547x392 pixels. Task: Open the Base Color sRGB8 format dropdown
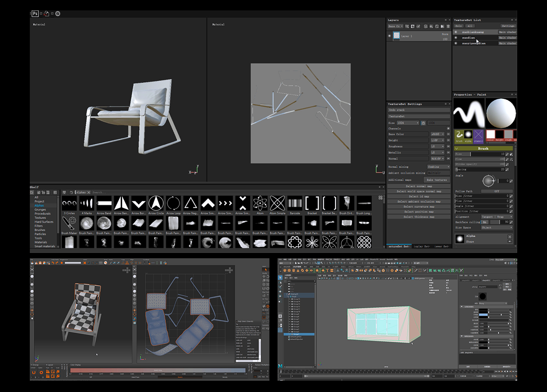pos(437,134)
